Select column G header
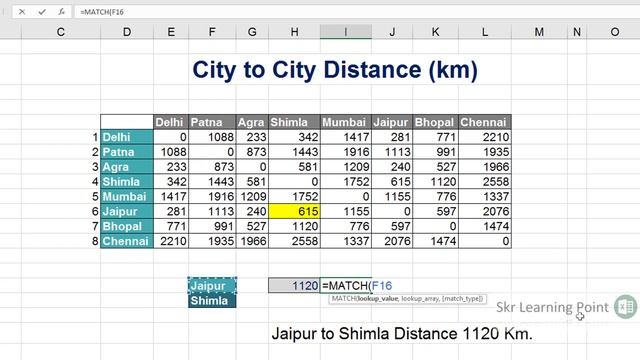Viewport: 640px width, 360px height. tap(252, 32)
